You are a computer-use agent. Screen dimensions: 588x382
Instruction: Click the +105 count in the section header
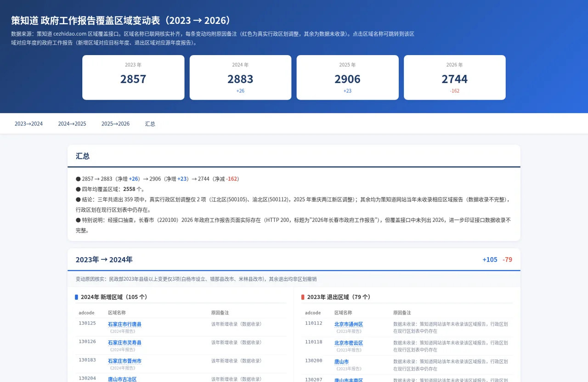(x=490, y=259)
